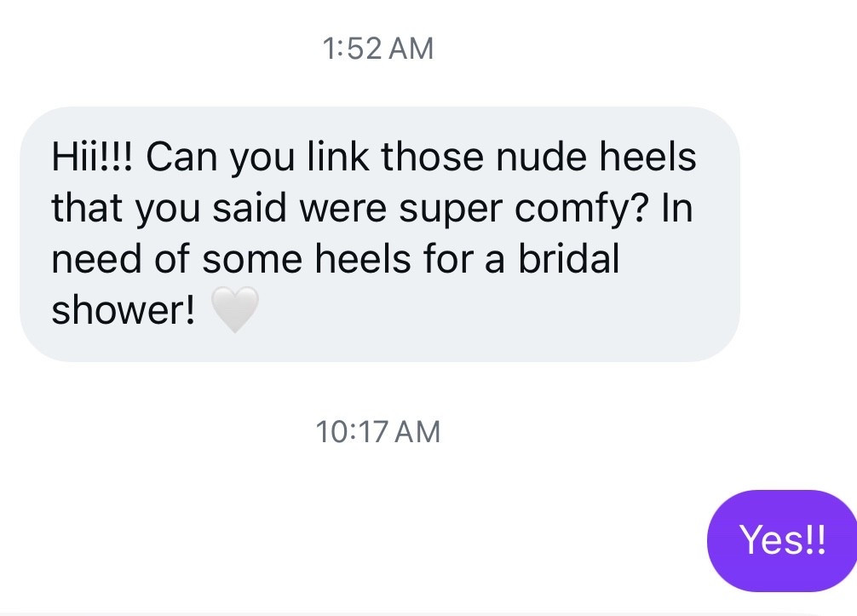The image size is (857, 616).
Task: Tap the white heart emoji
Action: coord(233,309)
